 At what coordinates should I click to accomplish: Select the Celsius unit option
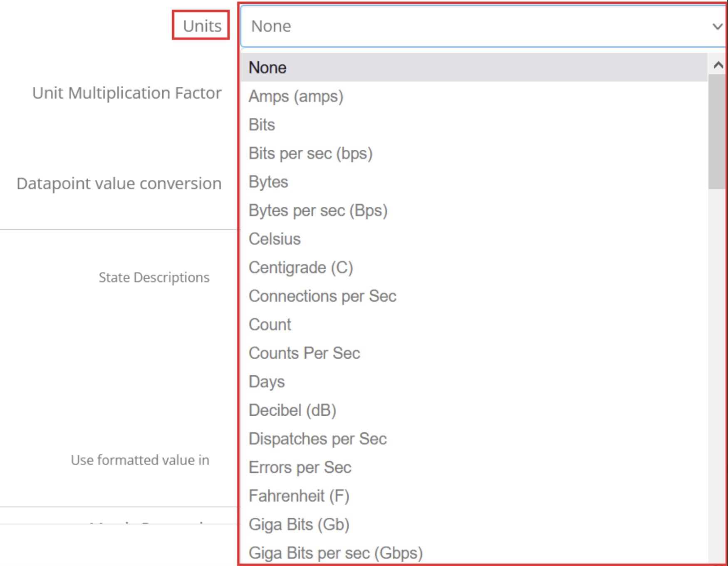pyautogui.click(x=275, y=239)
